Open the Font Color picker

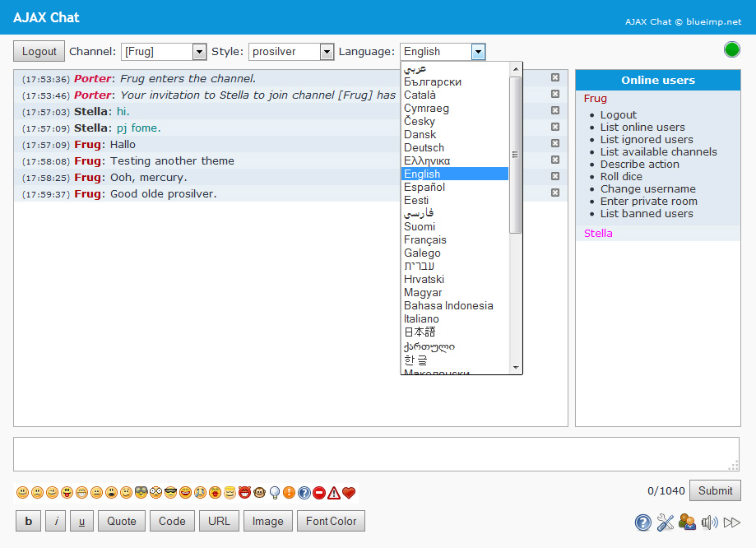pos(331,521)
